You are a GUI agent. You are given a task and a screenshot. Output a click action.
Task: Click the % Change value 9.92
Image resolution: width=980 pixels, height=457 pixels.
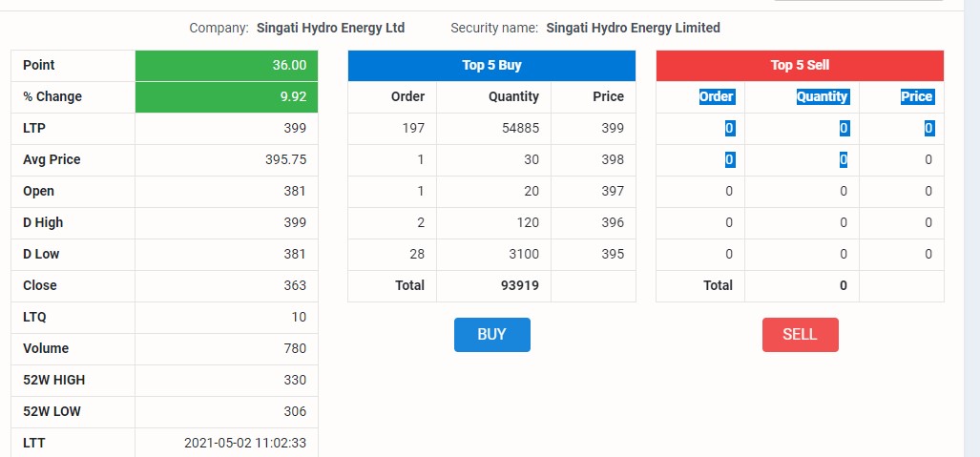coord(294,97)
